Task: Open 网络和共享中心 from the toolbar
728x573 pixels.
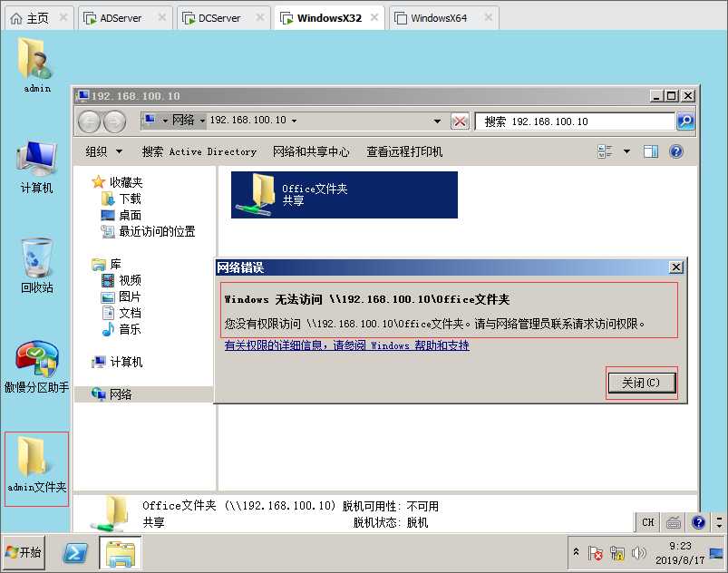Action: pyautogui.click(x=311, y=151)
